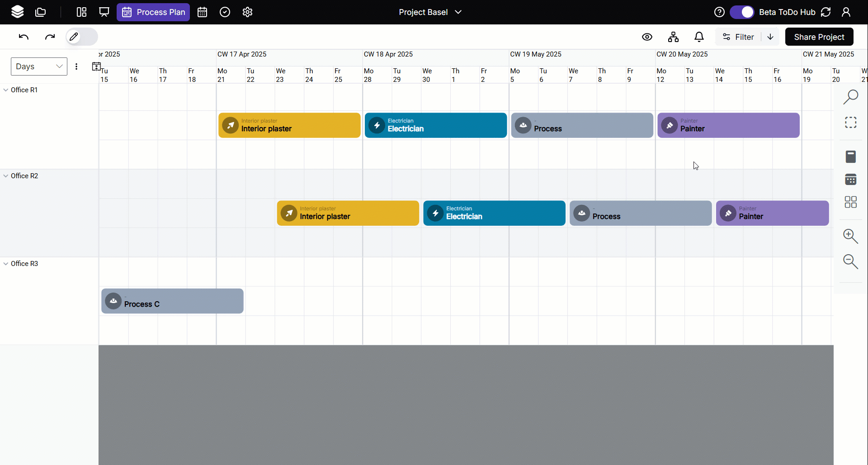Toggle the edit pencil switch
This screenshot has width=868, height=465.
click(x=81, y=37)
